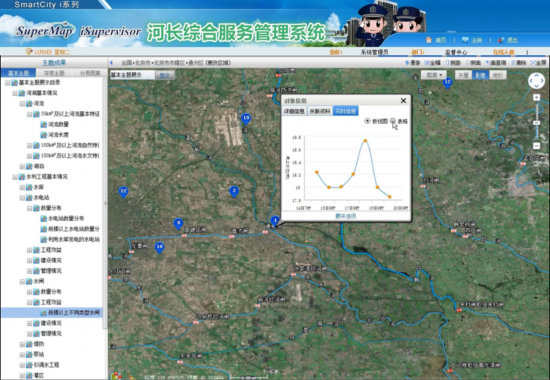This screenshot has height=380, width=550.
Task: Select map marker number 22
Action: pos(123,192)
